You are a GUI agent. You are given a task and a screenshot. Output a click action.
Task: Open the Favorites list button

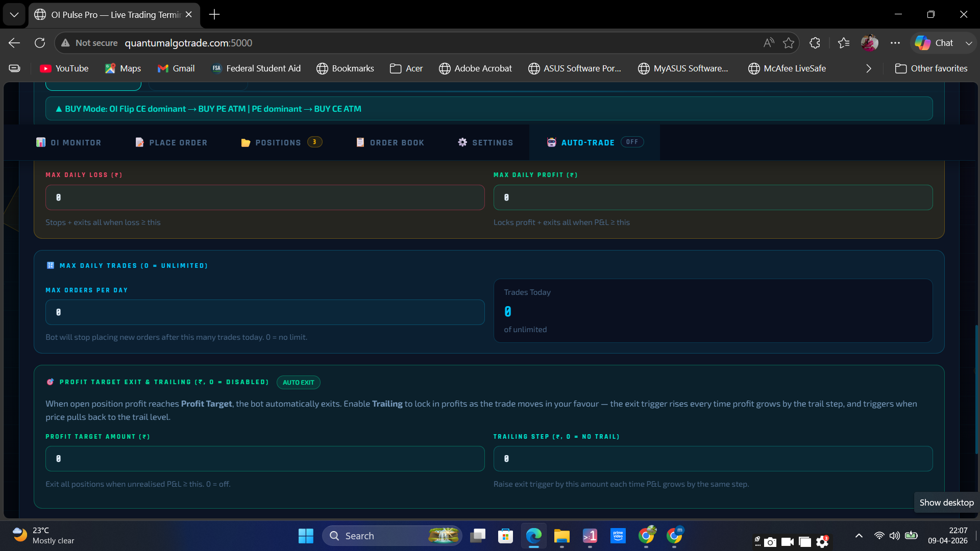coord(844,43)
